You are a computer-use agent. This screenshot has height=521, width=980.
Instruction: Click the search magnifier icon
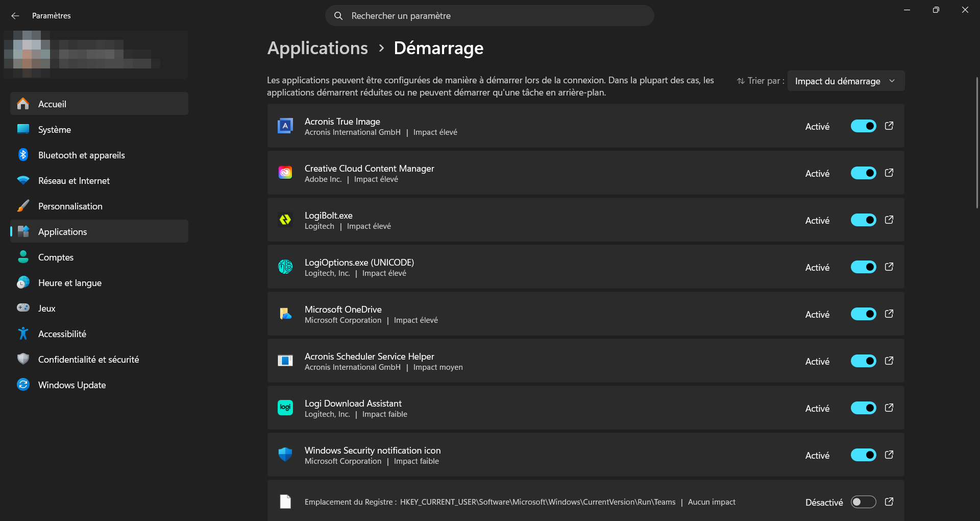[338, 16]
